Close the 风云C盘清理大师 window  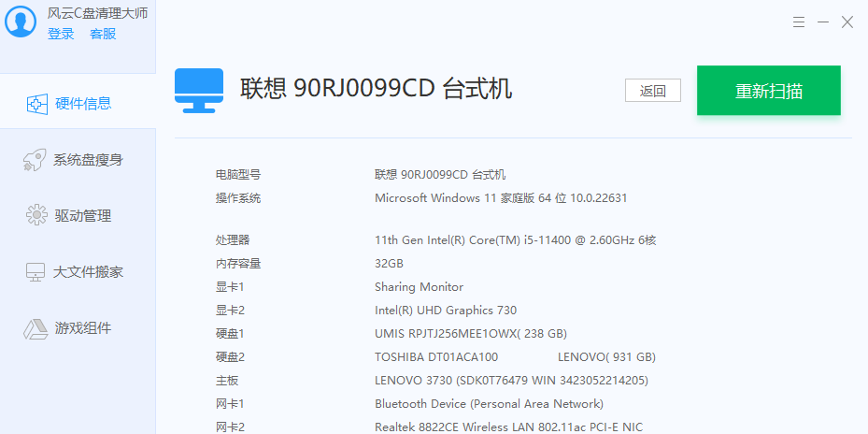pyautogui.click(x=847, y=22)
